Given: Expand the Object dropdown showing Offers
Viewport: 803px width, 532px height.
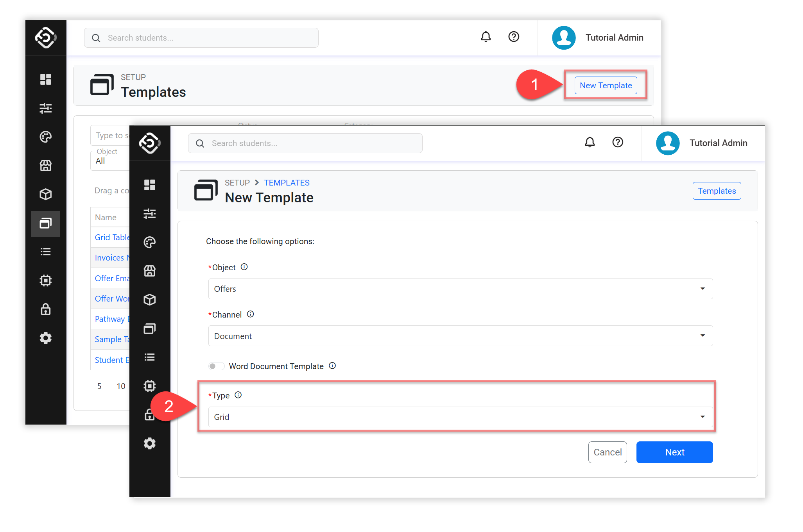Looking at the screenshot, I should 460,289.
